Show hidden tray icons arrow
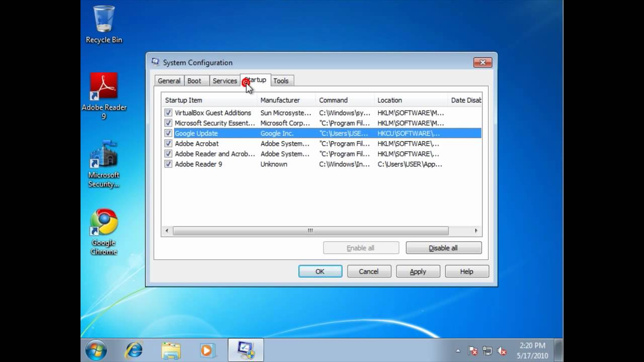Screen dimensions: 644x362 point(458,351)
